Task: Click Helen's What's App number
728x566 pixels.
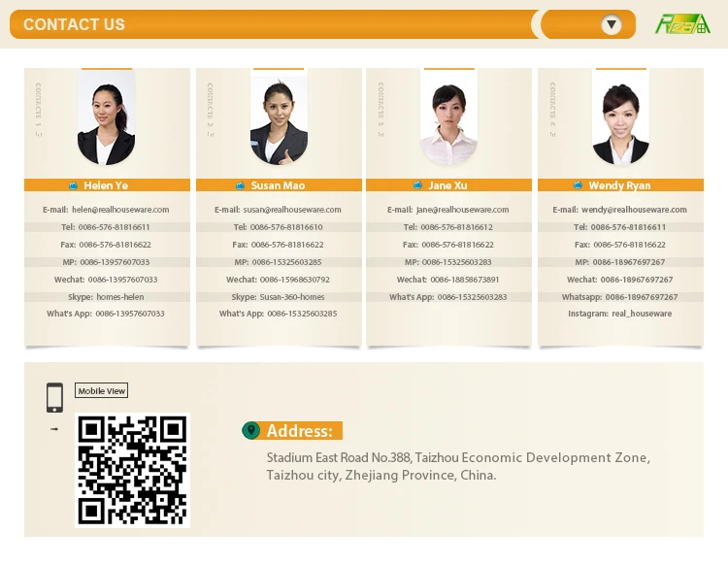Action: tap(130, 314)
